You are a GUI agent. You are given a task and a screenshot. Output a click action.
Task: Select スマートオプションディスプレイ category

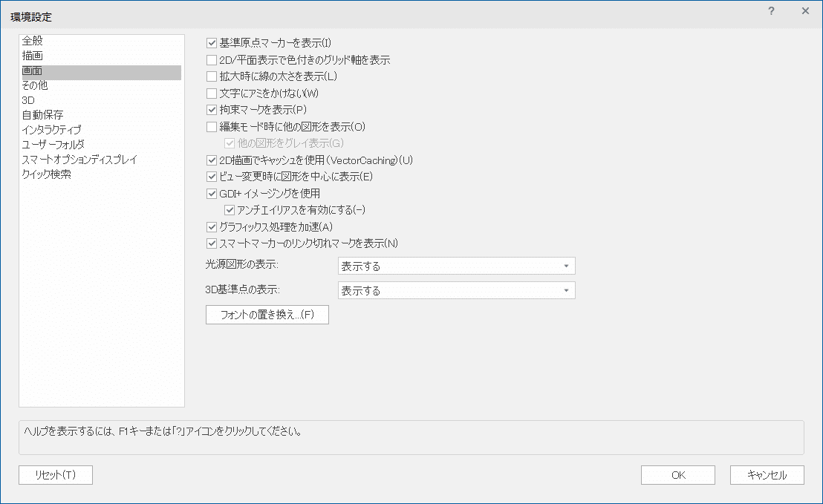point(101,160)
